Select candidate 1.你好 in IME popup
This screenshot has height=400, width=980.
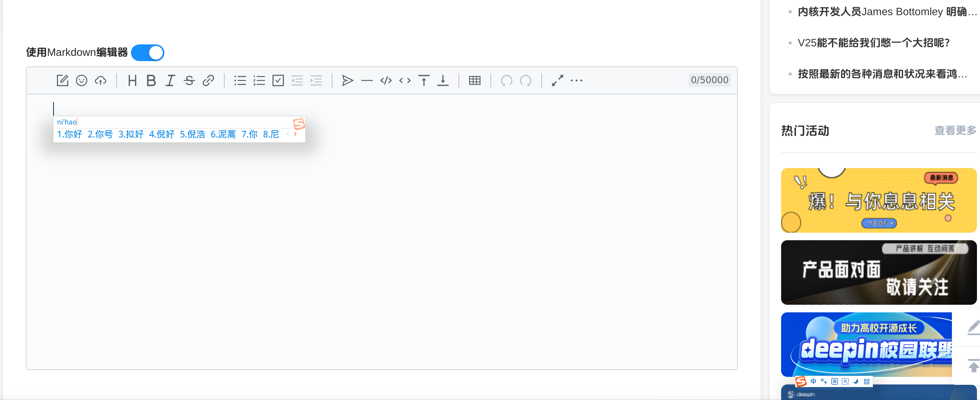(69, 134)
